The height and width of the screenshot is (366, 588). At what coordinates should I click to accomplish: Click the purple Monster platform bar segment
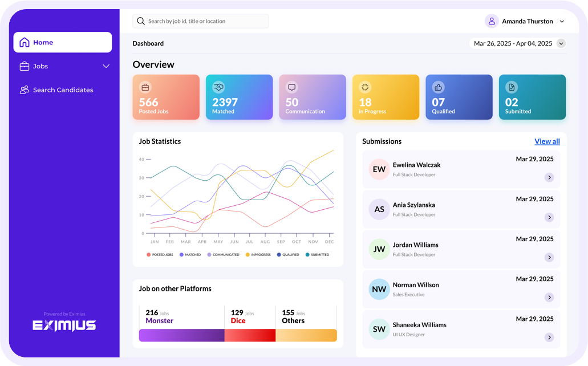(x=181, y=335)
